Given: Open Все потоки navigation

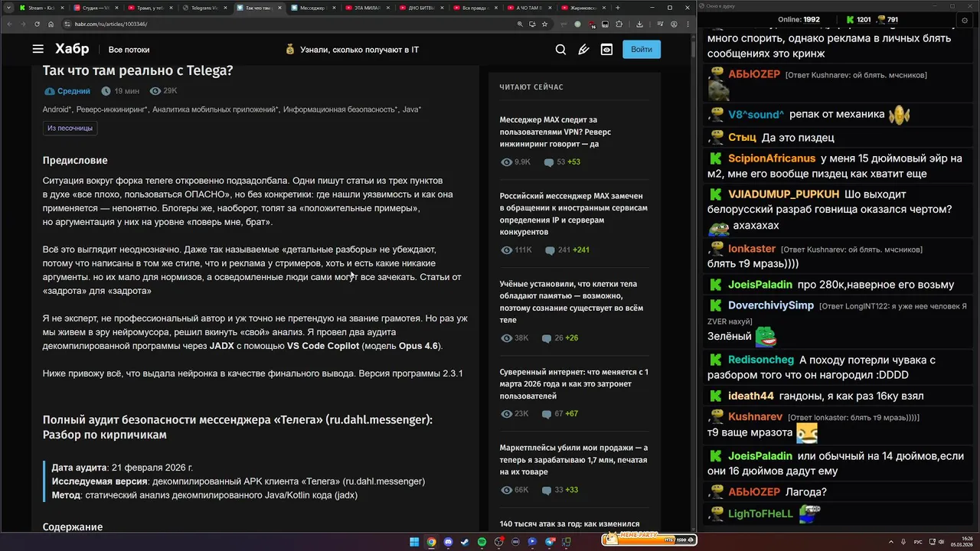Looking at the screenshot, I should (129, 50).
